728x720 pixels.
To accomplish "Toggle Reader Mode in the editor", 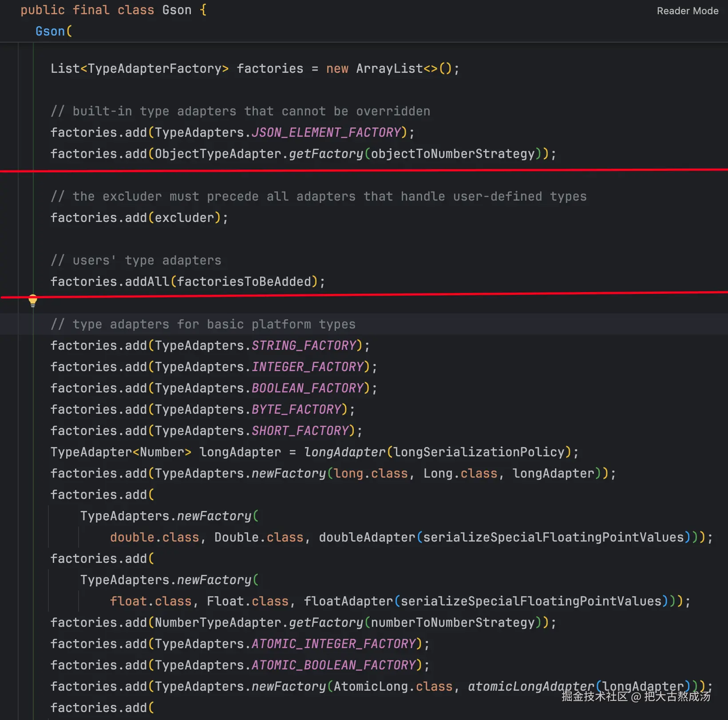I will click(x=687, y=11).
